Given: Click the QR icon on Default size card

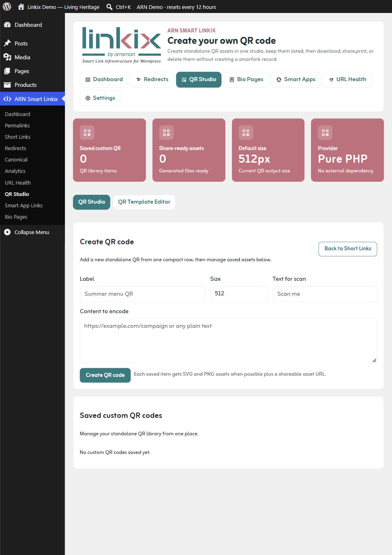Looking at the screenshot, I should [246, 132].
